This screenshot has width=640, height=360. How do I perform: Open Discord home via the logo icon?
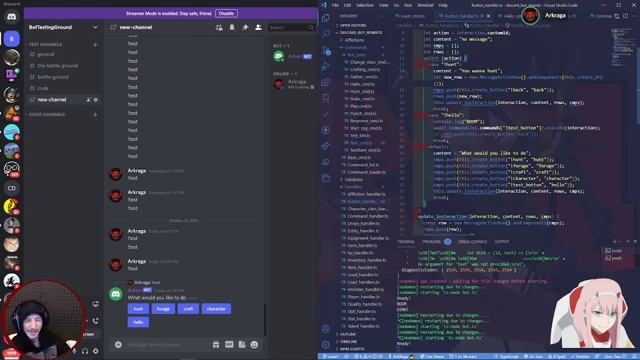tap(11, 17)
